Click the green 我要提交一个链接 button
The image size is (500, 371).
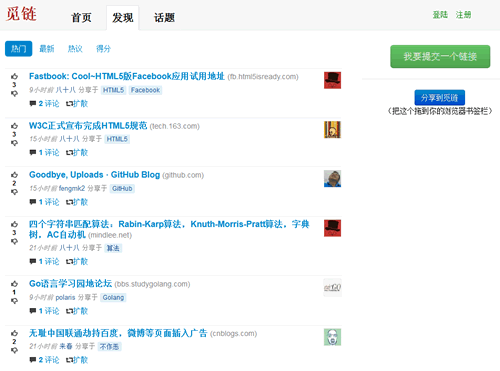click(440, 56)
